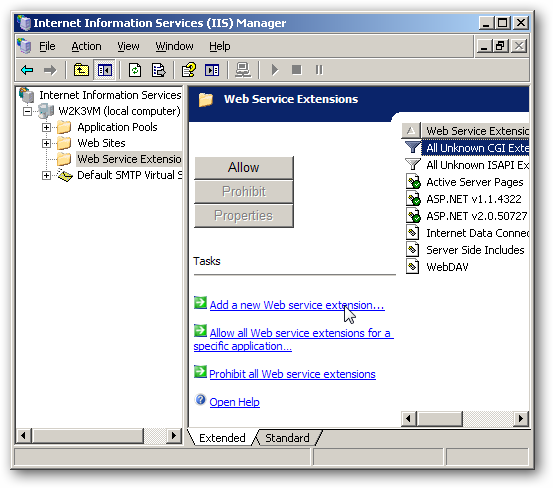Click Prohibit all Web service extensions link
The width and height of the screenshot is (553, 488).
(x=292, y=374)
